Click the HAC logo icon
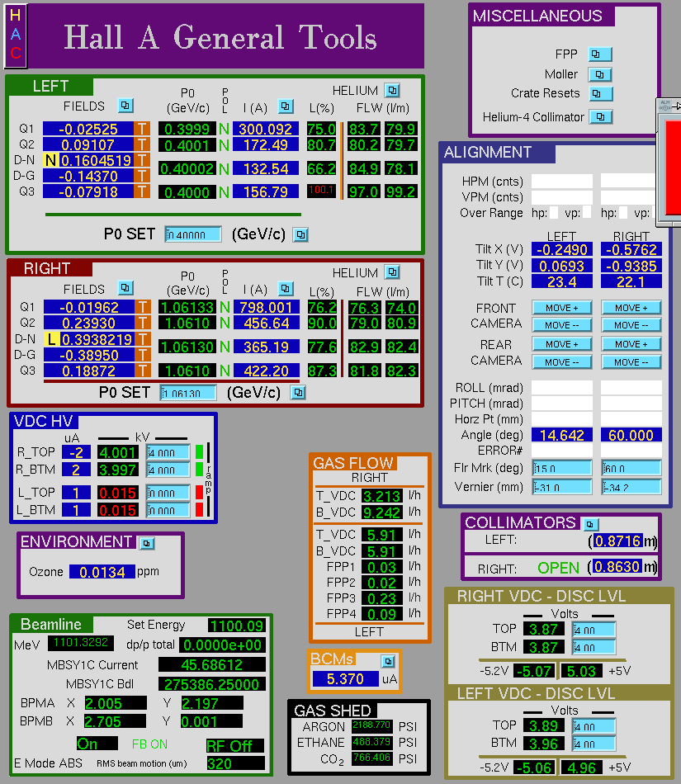681x784 pixels. coord(16,35)
